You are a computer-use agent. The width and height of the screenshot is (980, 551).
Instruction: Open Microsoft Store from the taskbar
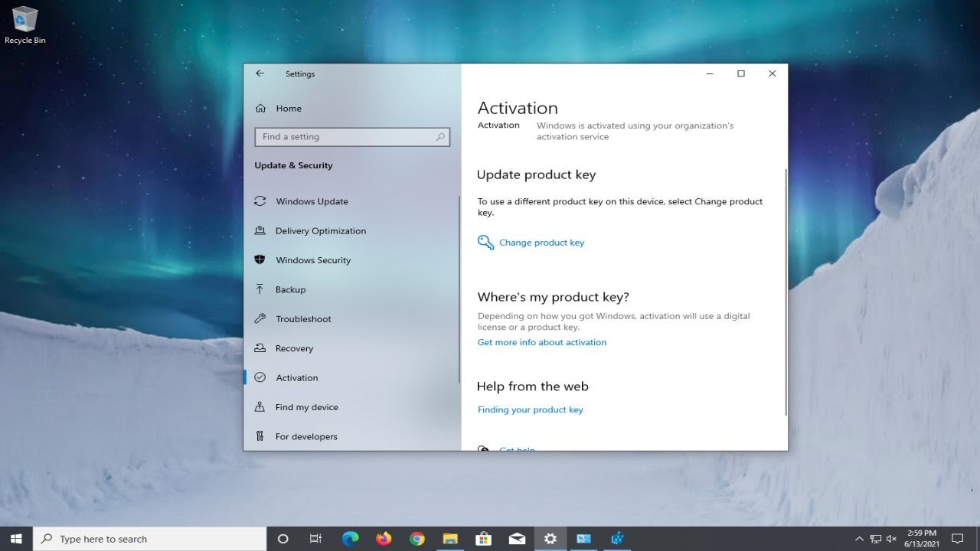(483, 539)
